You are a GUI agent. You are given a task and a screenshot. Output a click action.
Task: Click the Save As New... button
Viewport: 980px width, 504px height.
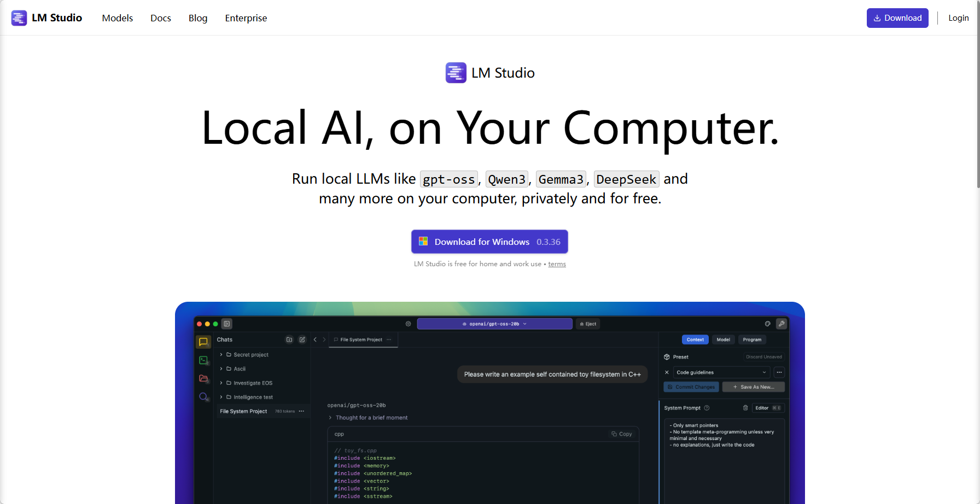click(754, 387)
